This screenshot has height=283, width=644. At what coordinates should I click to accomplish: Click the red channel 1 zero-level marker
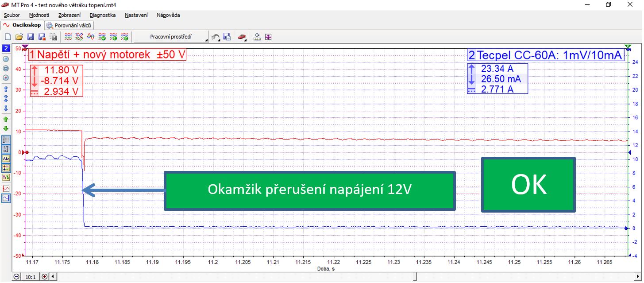24,152
